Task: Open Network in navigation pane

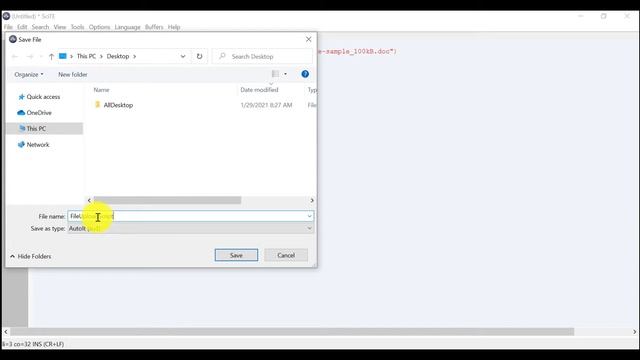Action: point(38,144)
